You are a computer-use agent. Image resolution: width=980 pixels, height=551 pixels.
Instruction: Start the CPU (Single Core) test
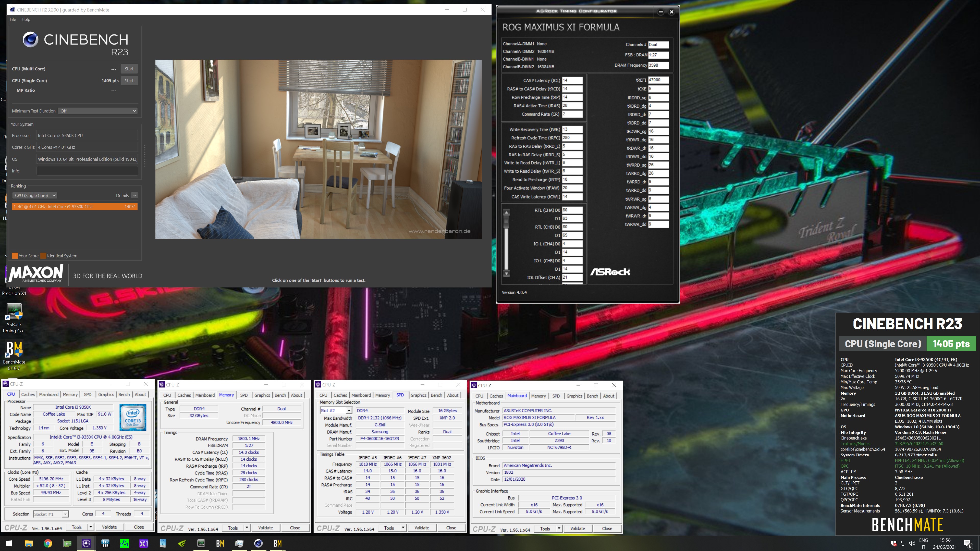pyautogui.click(x=129, y=81)
